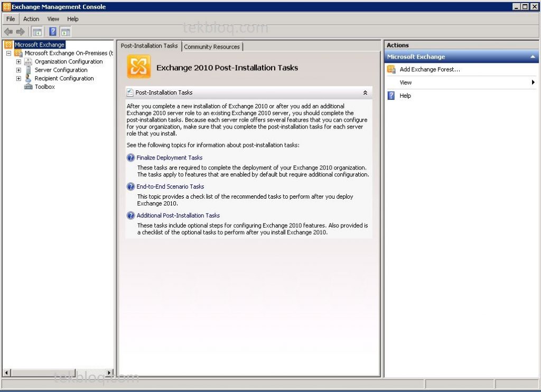Maximize the Exchange Management Console window
The height and width of the screenshot is (392, 541).
(x=525, y=6)
